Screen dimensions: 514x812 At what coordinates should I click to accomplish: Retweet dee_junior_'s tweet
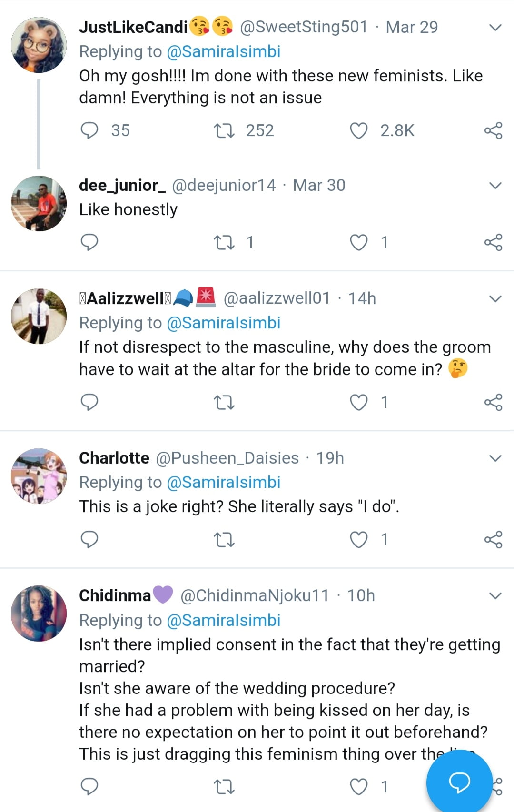pyautogui.click(x=224, y=242)
